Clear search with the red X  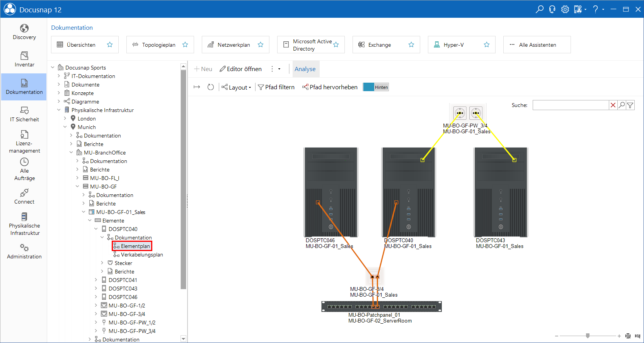click(x=613, y=105)
